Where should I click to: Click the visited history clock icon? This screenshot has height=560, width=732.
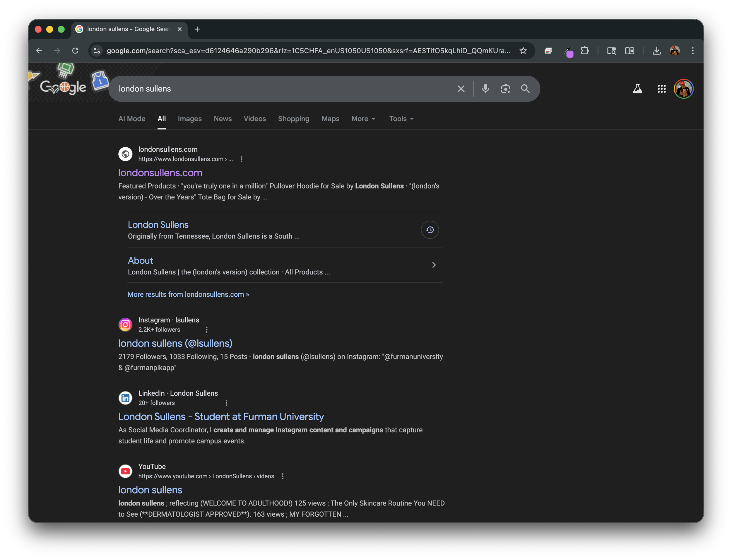tap(430, 230)
